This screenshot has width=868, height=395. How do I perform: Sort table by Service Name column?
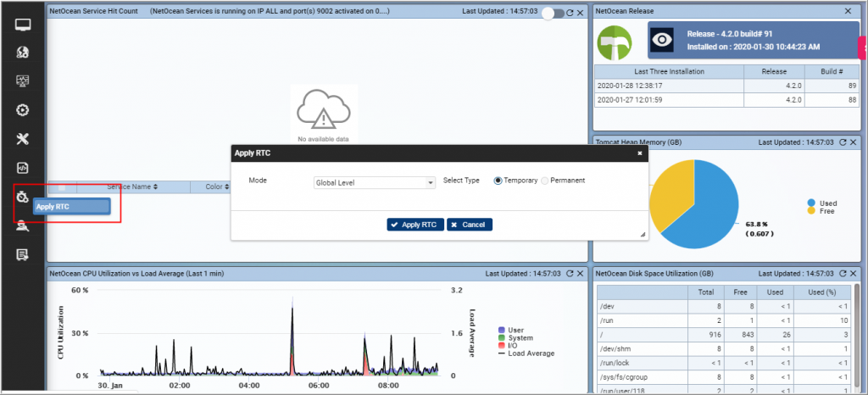[x=132, y=187]
